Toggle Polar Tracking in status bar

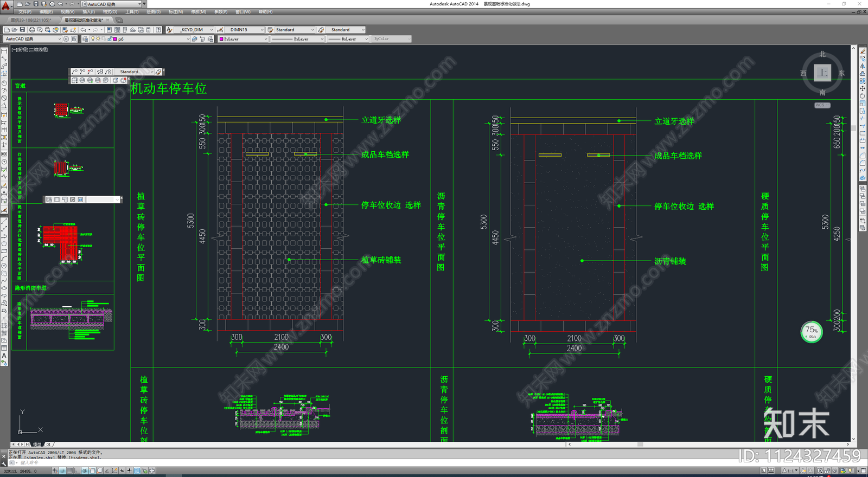(85, 471)
